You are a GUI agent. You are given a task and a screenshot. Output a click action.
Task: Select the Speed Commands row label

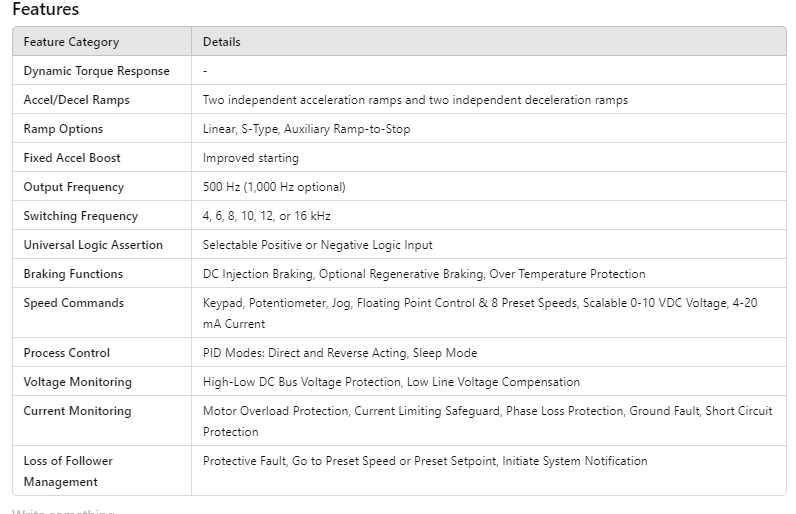[73, 303]
